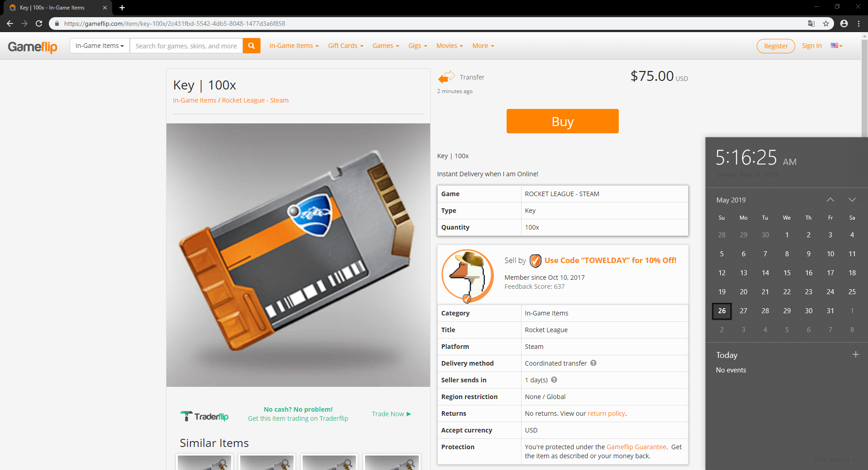Screen dimensions: 868x470
Task: Select May 26 in calendar
Action: click(x=722, y=310)
